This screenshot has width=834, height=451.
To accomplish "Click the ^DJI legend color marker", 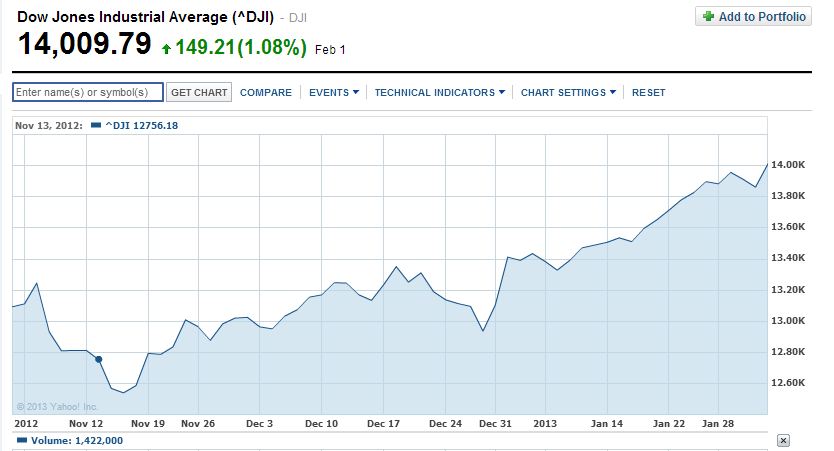I will coord(95,125).
